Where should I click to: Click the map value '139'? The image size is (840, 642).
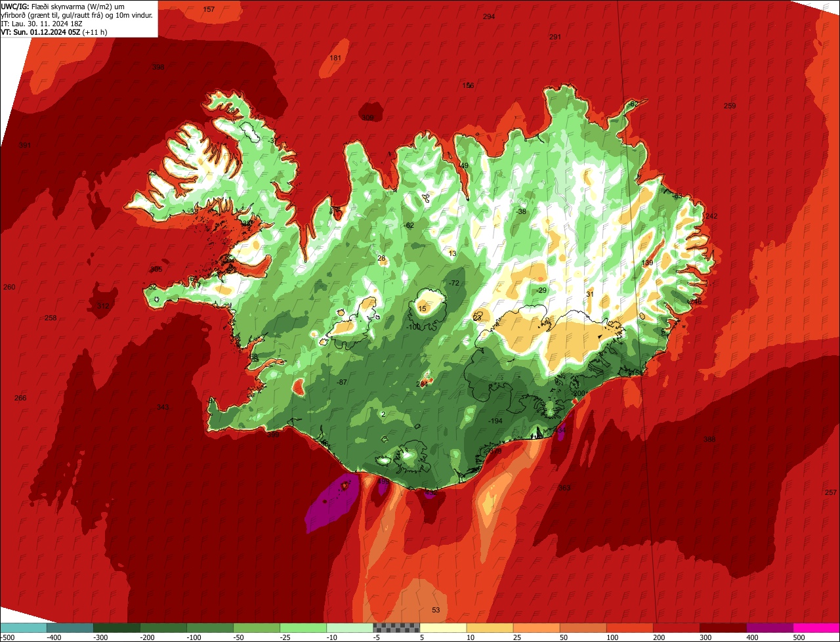tap(647, 263)
